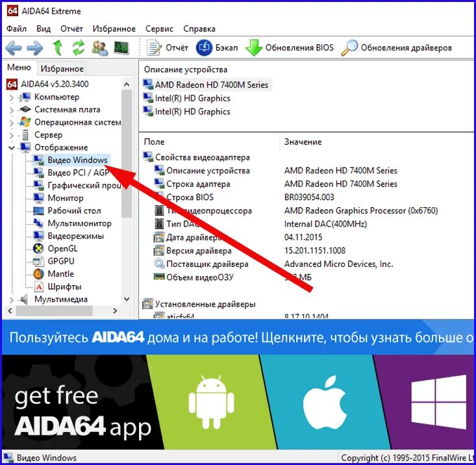Select the Видео Windows tree item
Screen dimensions: 476x465
pos(70,160)
